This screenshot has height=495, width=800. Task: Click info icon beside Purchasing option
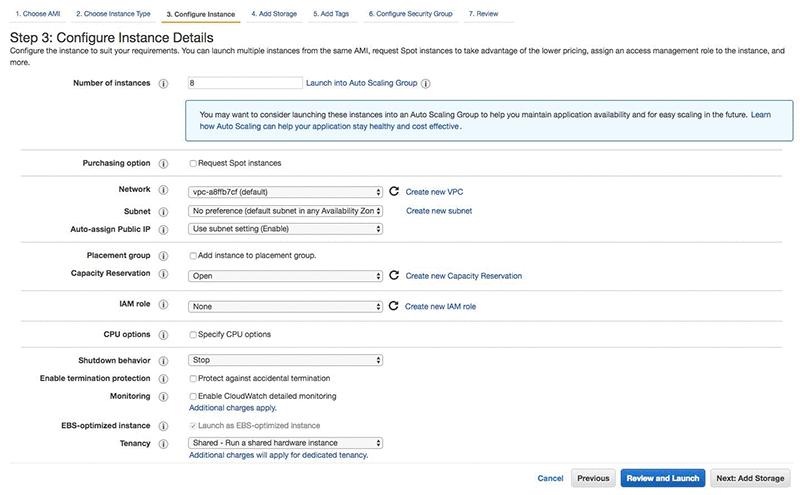163,163
